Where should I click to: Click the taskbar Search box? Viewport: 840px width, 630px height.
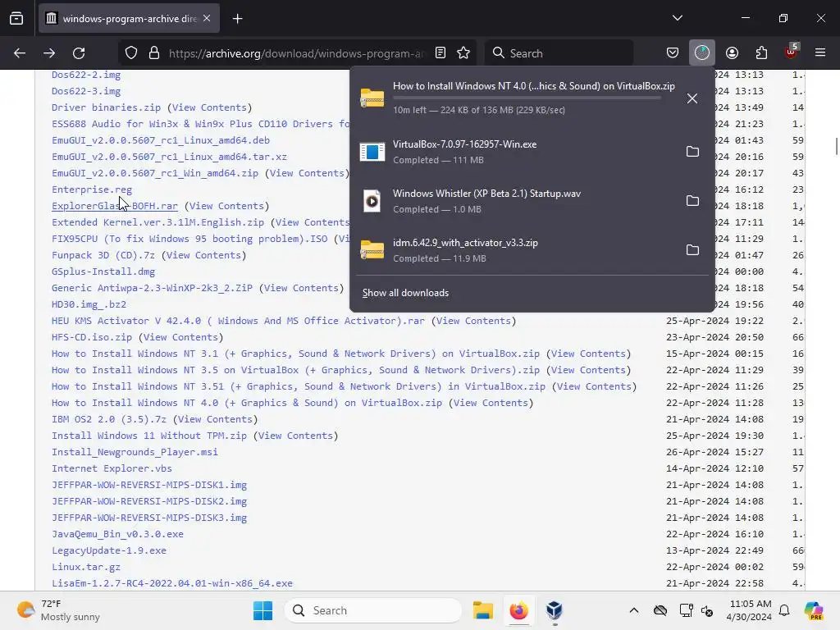tap(373, 610)
